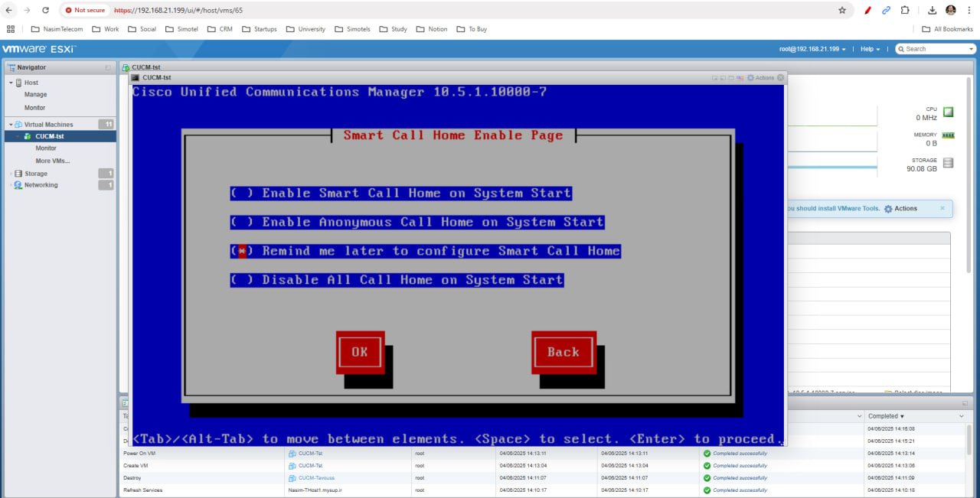
Task: Click the Storage disk icon
Action: 949,163
